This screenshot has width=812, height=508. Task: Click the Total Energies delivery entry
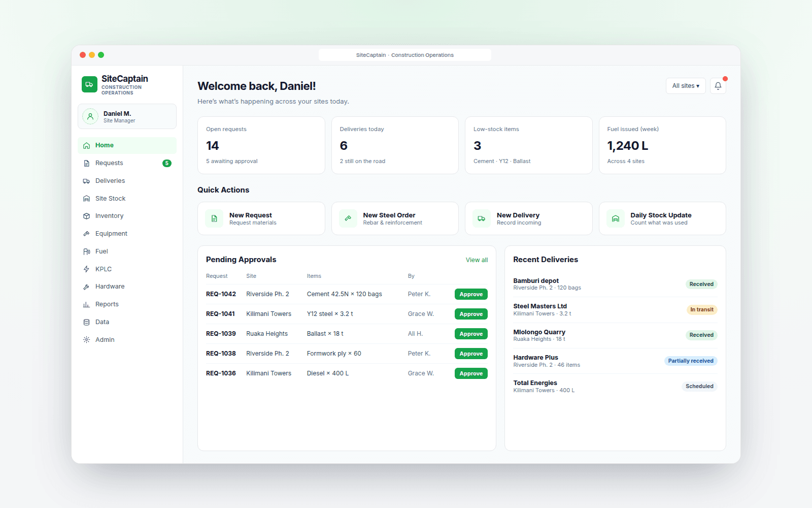(x=615, y=387)
